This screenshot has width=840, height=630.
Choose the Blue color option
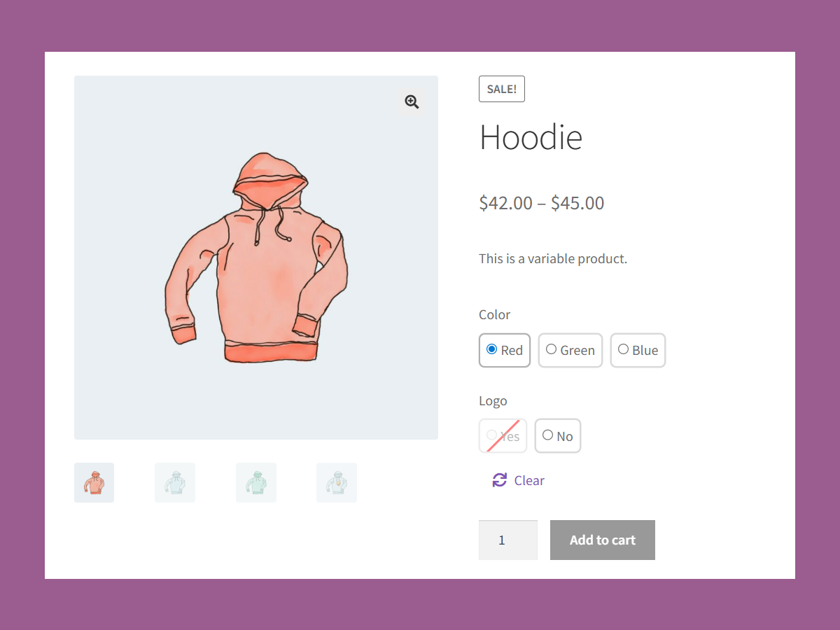[638, 350]
